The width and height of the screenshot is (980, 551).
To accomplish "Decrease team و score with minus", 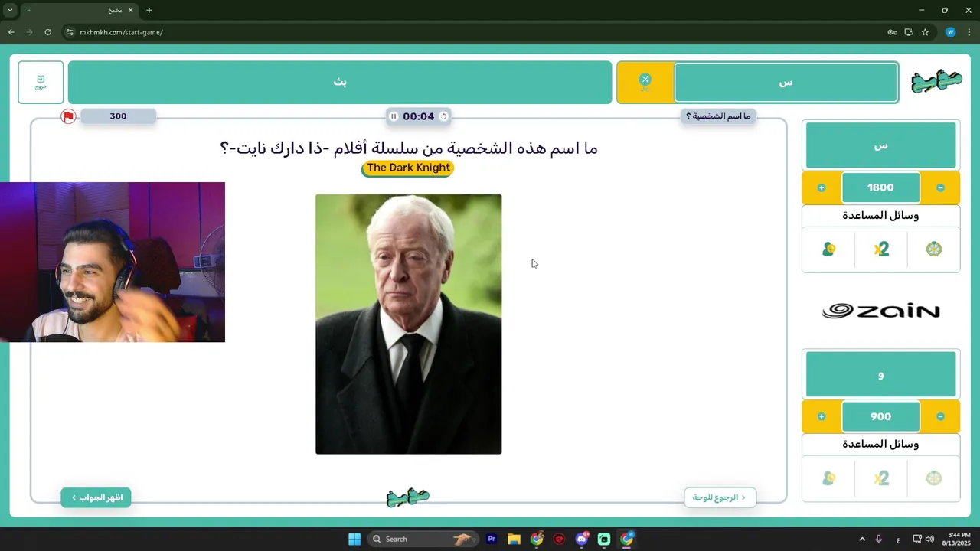I will pyautogui.click(x=940, y=416).
